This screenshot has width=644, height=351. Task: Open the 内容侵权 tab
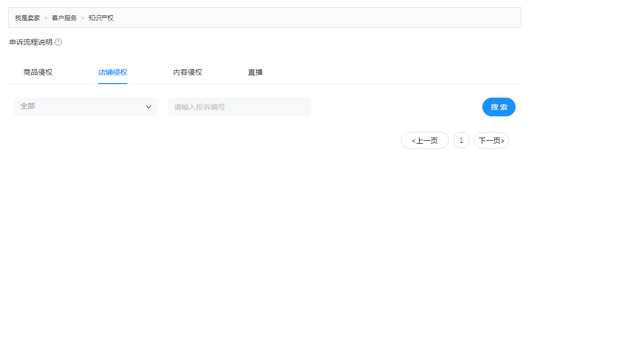pos(188,72)
